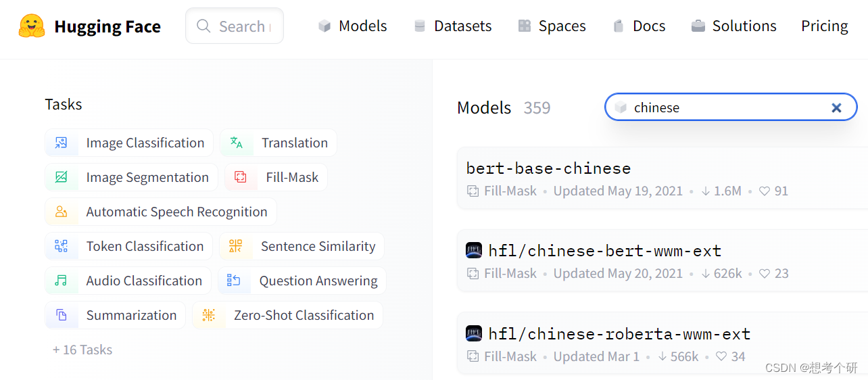Filter models by Image Segmentation
868x380 pixels.
(x=132, y=177)
